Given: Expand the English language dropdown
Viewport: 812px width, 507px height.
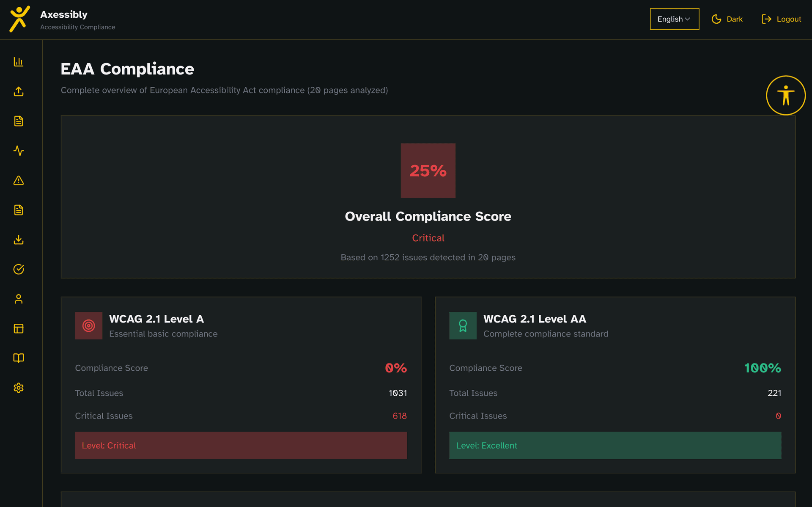Looking at the screenshot, I should pos(674,19).
